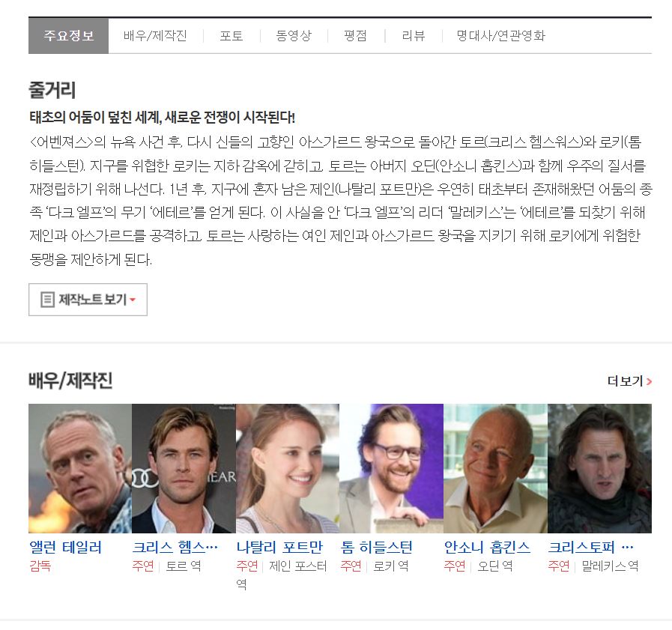Open 크리스 헴스워스 actor photo
The image size is (672, 630).
[x=184, y=468]
